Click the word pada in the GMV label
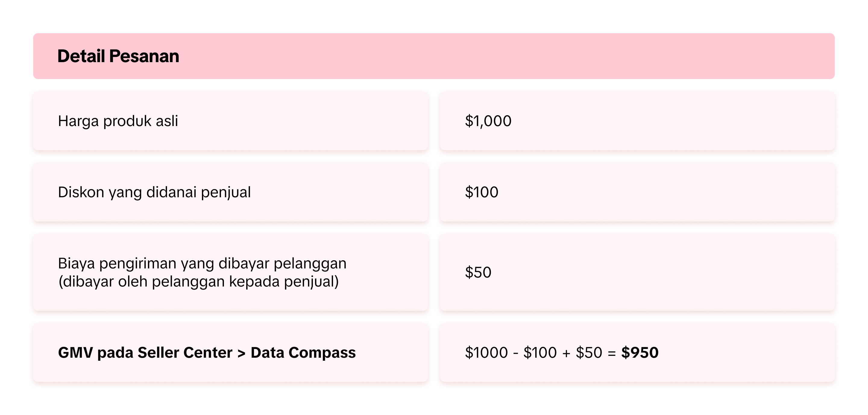The width and height of the screenshot is (868, 415). tap(115, 353)
